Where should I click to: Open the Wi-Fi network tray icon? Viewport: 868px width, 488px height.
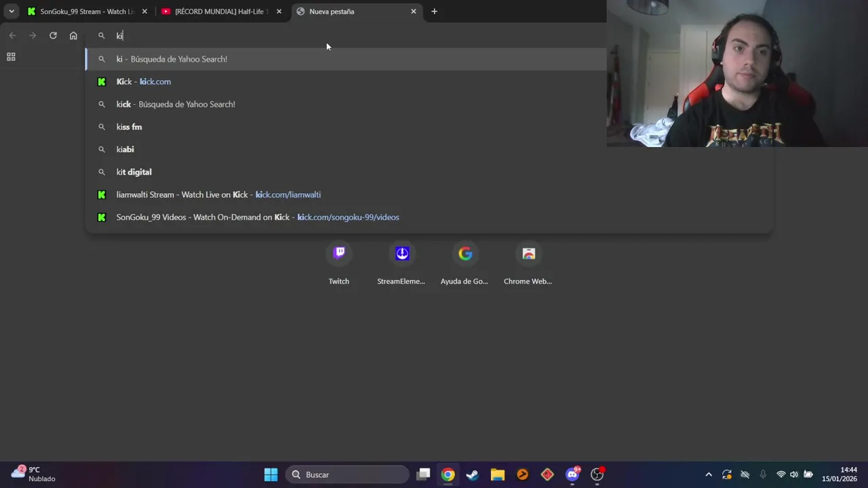[x=781, y=474]
